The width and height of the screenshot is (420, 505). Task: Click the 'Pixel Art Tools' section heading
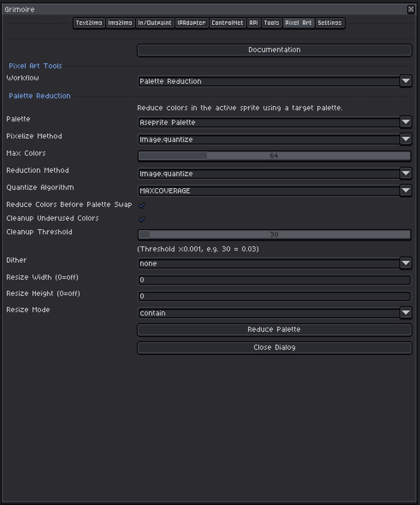pos(35,66)
